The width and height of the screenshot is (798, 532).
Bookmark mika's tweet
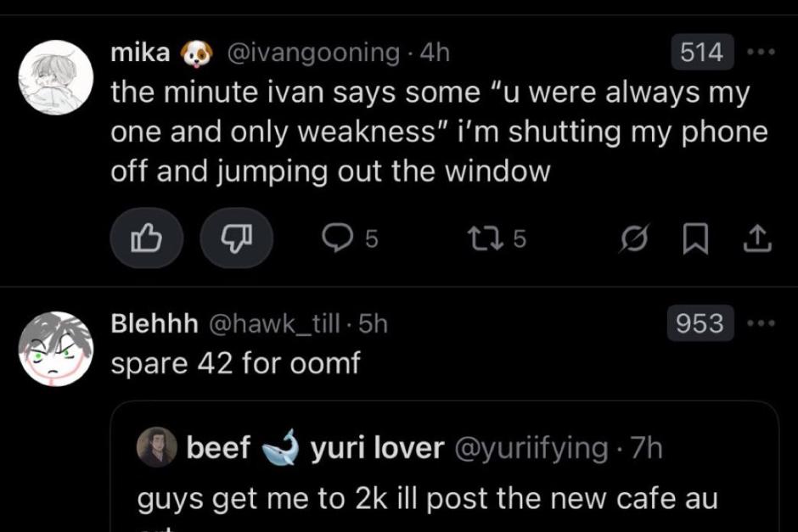point(695,240)
